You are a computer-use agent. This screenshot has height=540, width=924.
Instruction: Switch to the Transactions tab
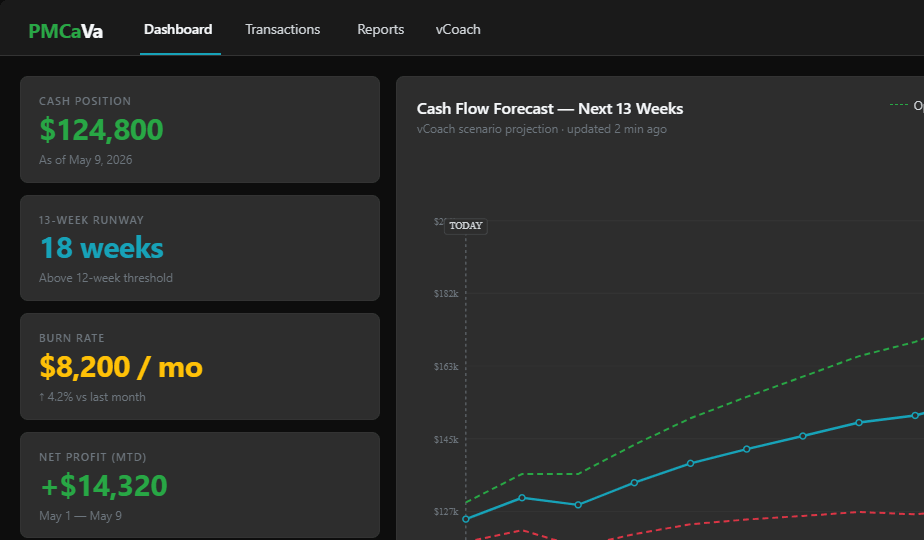pyautogui.click(x=282, y=29)
